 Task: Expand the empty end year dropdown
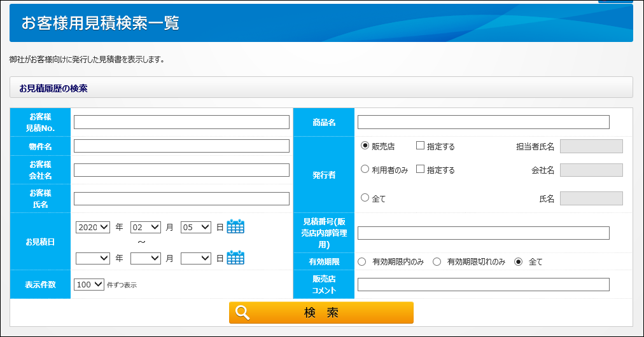[93, 258]
